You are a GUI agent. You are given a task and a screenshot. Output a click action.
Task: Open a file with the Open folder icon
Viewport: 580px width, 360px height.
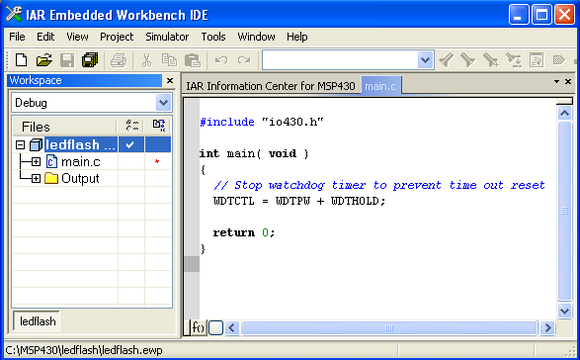pos(44,60)
